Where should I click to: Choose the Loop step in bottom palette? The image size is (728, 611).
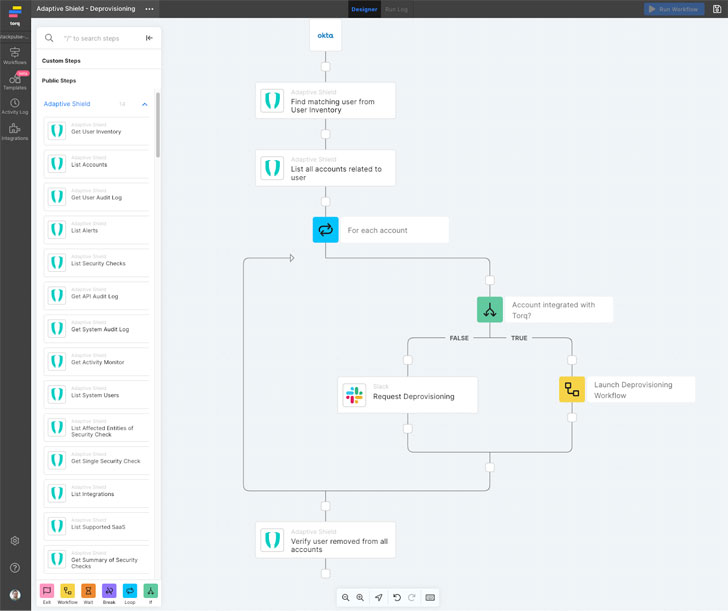tap(130, 591)
